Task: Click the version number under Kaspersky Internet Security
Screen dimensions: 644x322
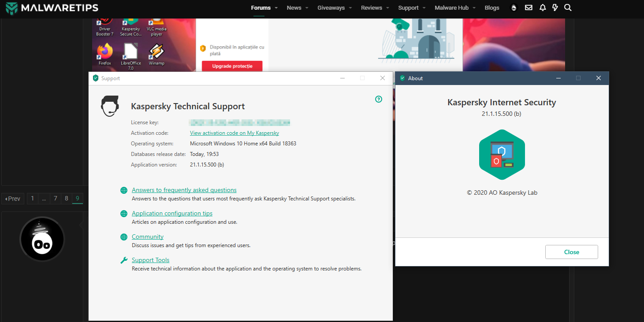Action: (x=502, y=114)
